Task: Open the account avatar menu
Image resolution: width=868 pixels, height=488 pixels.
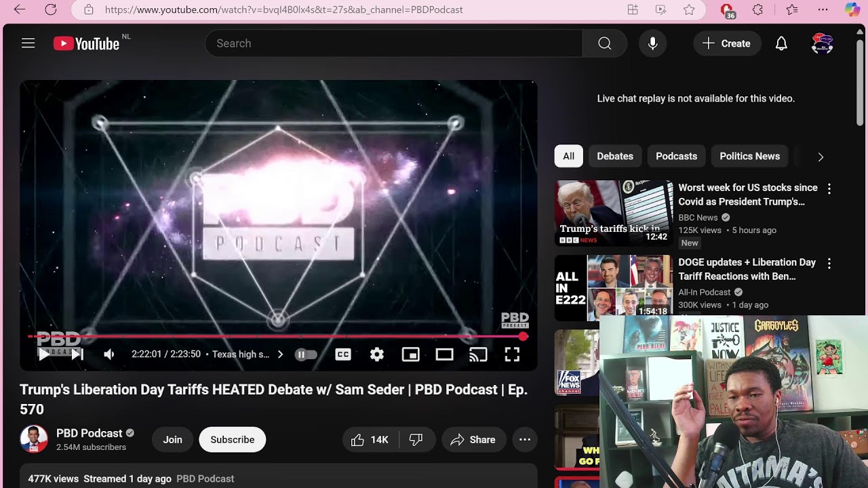Action: pos(822,43)
